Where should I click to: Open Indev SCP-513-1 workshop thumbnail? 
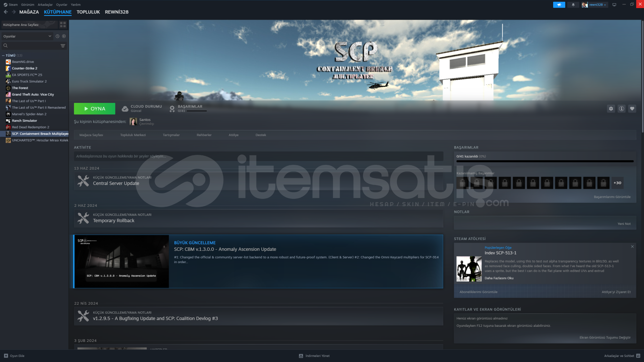point(469,269)
